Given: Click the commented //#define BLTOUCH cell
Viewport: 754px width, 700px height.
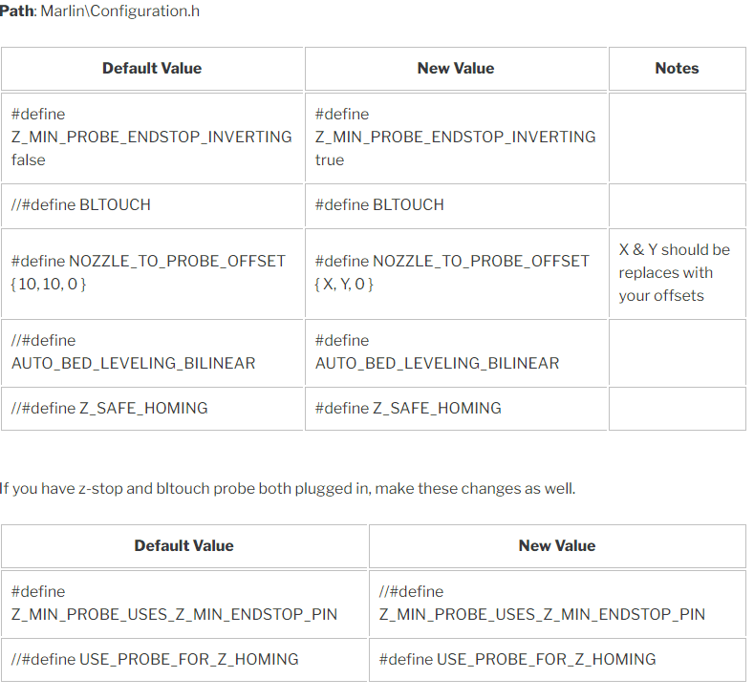Looking at the screenshot, I should (152, 205).
